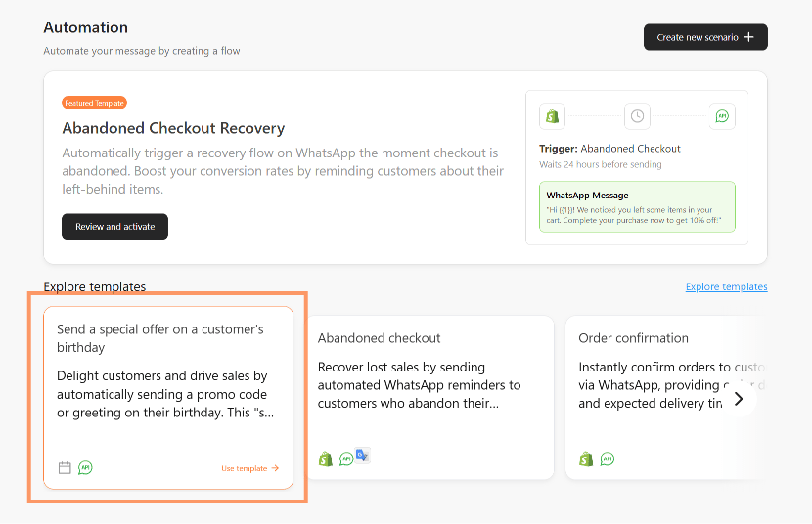Click the Featured Template badge
This screenshot has width=812, height=524.
click(94, 103)
